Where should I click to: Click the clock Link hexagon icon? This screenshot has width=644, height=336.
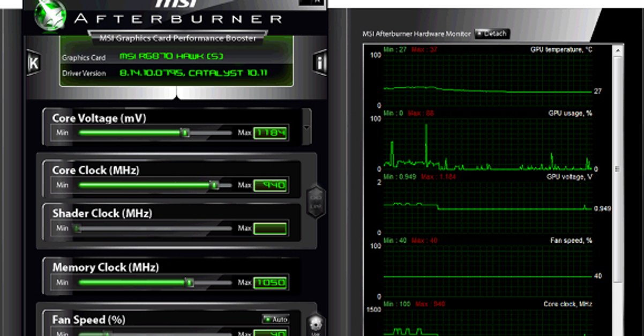[x=316, y=201]
